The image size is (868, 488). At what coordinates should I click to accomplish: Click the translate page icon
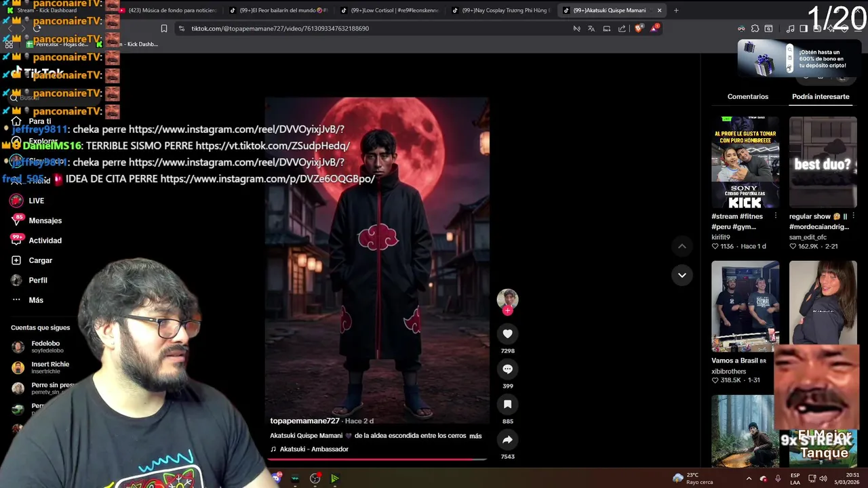tap(591, 28)
